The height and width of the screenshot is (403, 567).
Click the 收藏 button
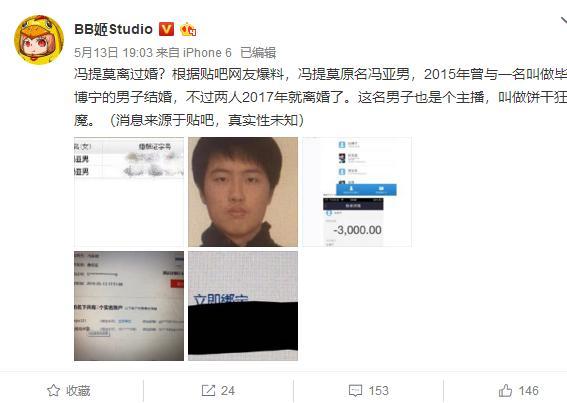point(78,391)
